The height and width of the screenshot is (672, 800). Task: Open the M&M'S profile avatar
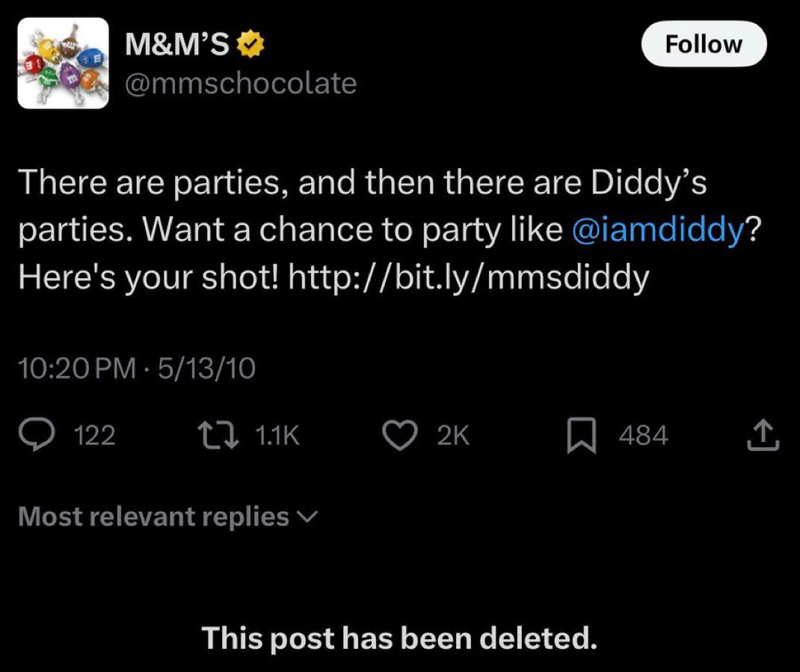[x=64, y=64]
